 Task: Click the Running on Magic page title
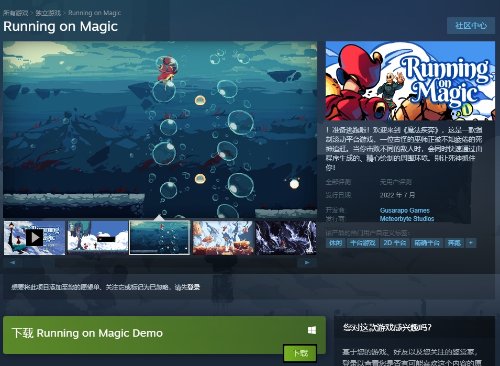pos(60,26)
